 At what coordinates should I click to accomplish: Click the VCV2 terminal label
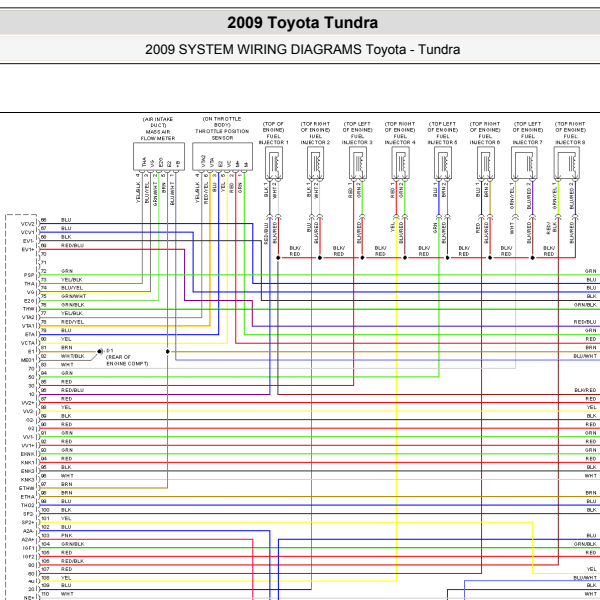coord(28,224)
